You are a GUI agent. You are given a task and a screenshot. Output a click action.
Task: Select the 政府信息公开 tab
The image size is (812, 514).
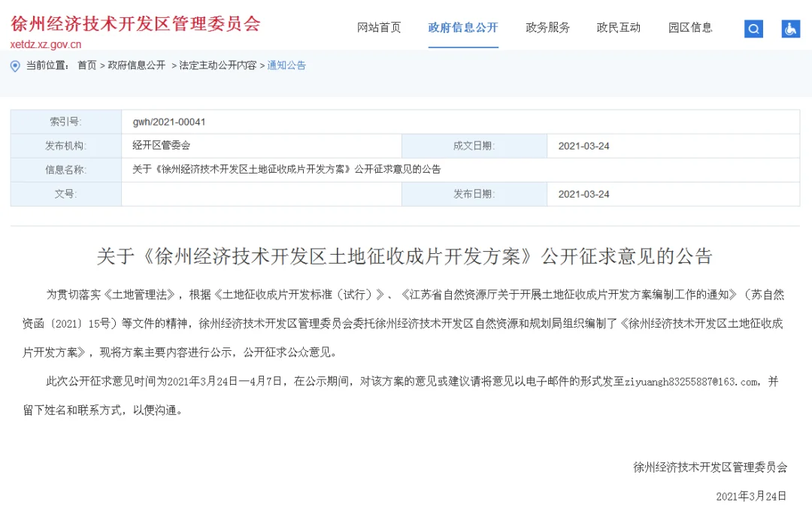tap(463, 28)
